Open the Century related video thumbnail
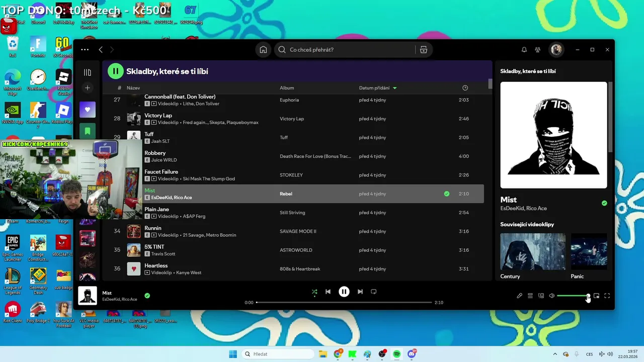Screen dimensions: 644x362 pyautogui.click(x=533, y=251)
